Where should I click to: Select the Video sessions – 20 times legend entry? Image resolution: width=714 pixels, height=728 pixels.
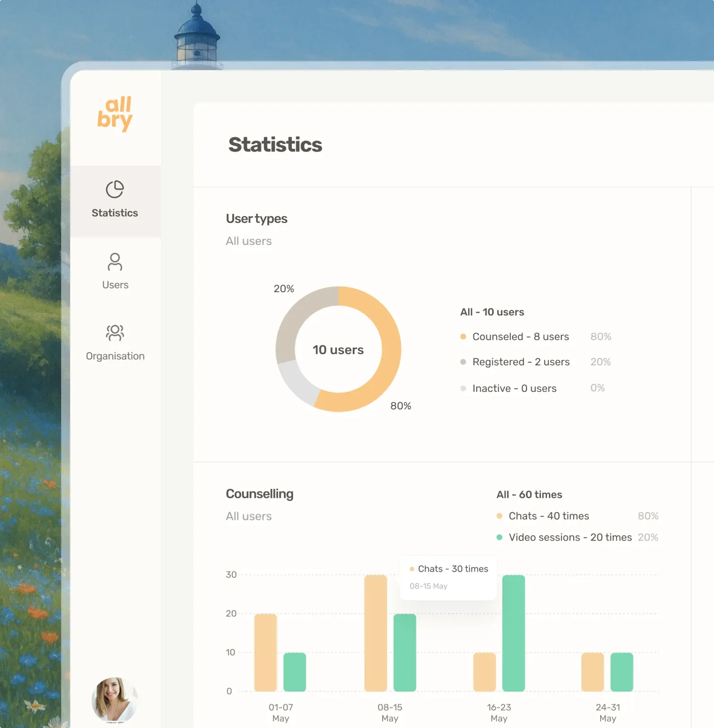(x=570, y=537)
